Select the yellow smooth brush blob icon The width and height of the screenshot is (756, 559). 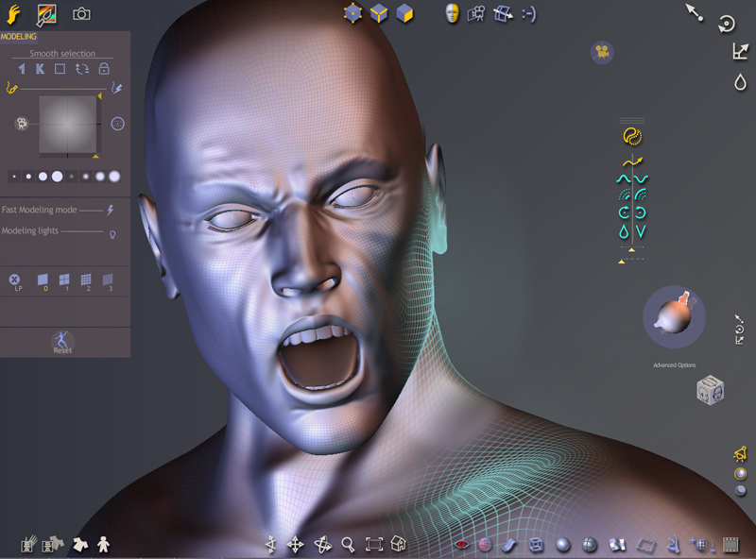[x=632, y=136]
